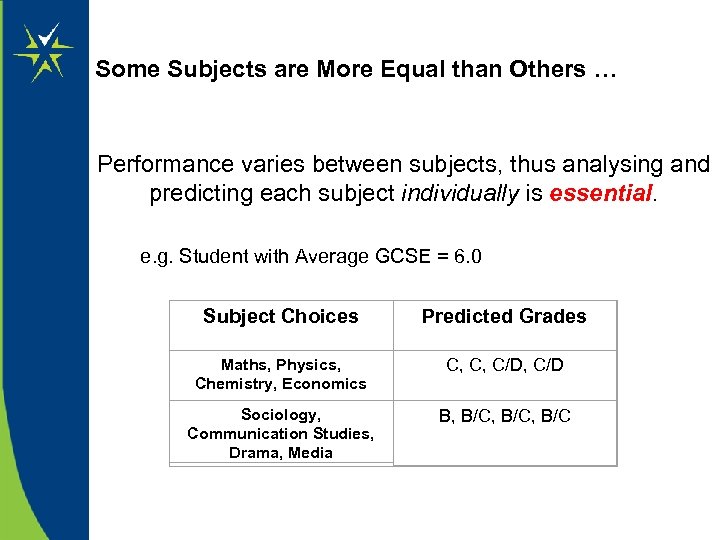Select the "C, C, C/D, C/D" grades cell

click(504, 366)
